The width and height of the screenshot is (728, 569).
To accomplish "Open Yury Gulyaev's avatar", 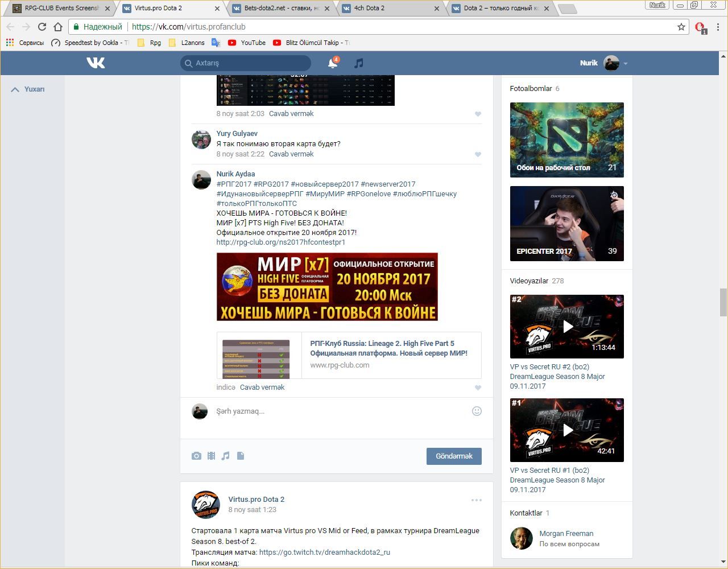I will pos(201,139).
